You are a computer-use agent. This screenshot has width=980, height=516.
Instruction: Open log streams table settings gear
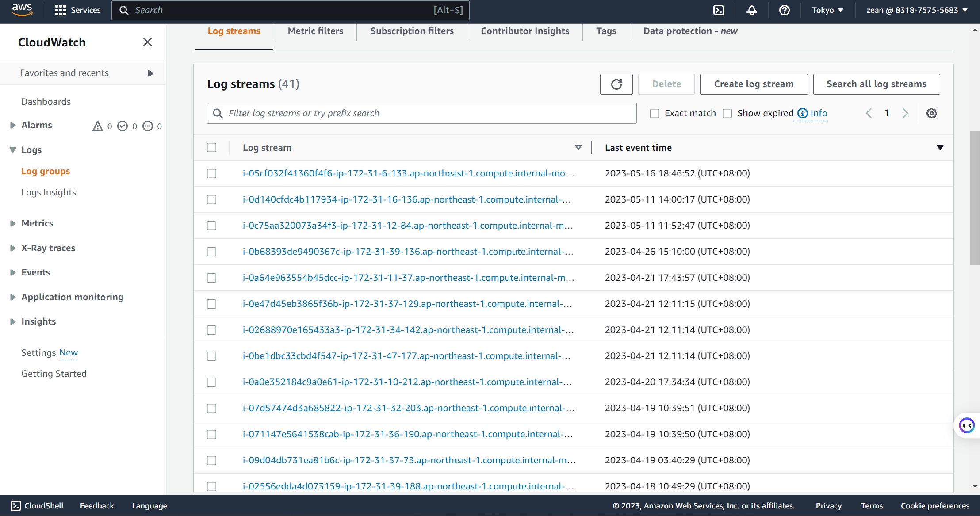pos(932,113)
